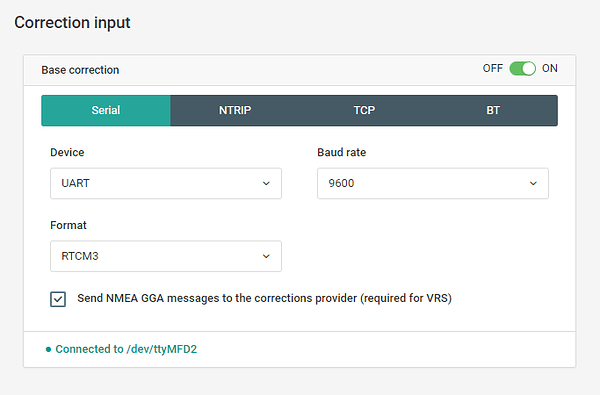
Task: Expand the Baud rate dropdown showing 9600
Action: (433, 183)
